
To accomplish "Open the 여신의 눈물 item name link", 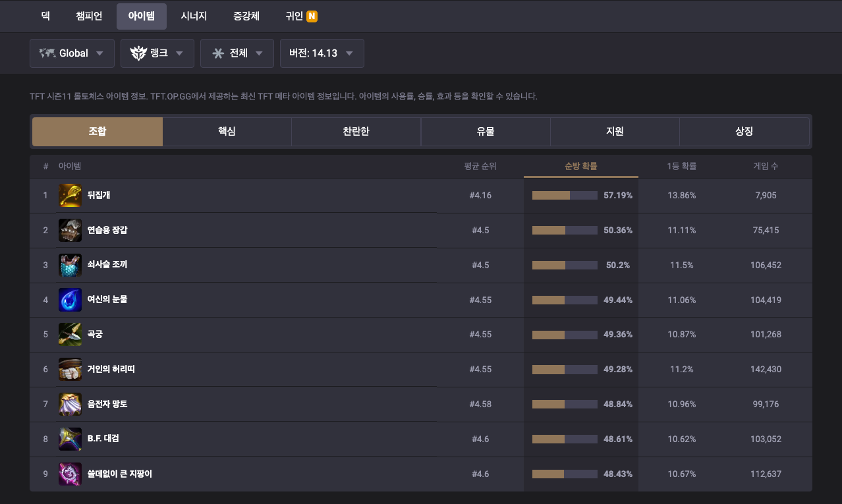I will (x=107, y=300).
